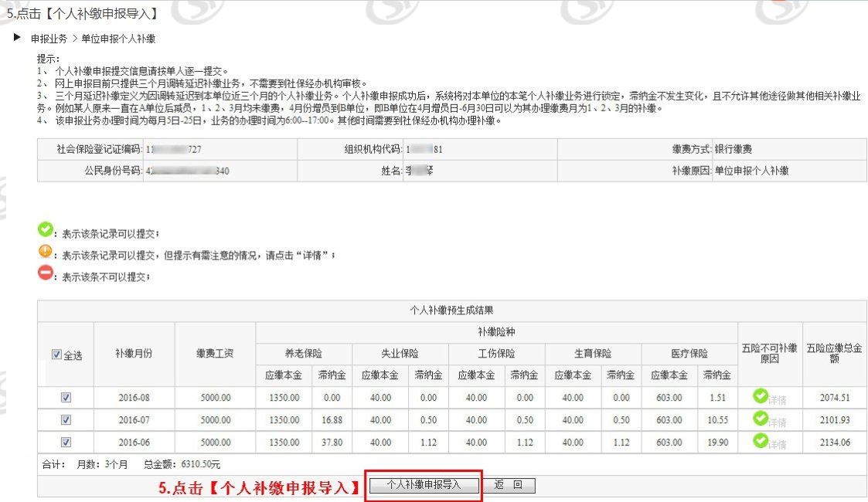Open 详情 for the 2016-06 record

pos(778,445)
